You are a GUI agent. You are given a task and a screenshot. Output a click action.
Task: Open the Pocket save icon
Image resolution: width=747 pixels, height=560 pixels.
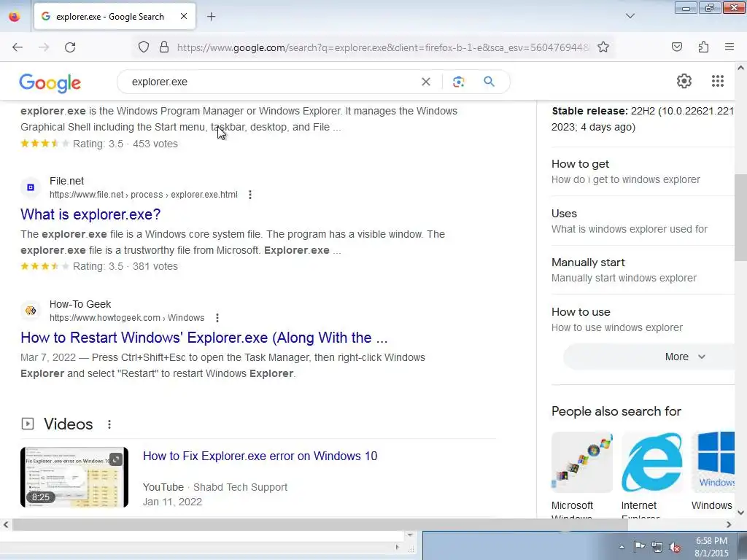coord(677,47)
